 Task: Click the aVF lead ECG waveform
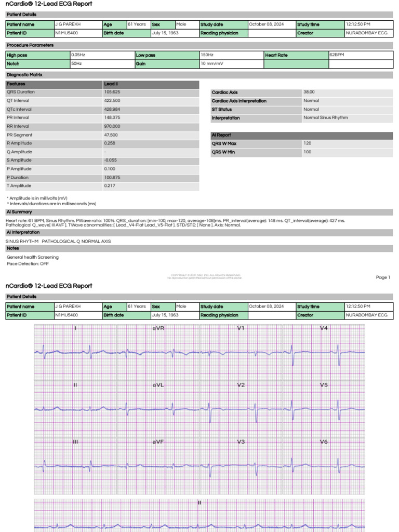coord(158,465)
